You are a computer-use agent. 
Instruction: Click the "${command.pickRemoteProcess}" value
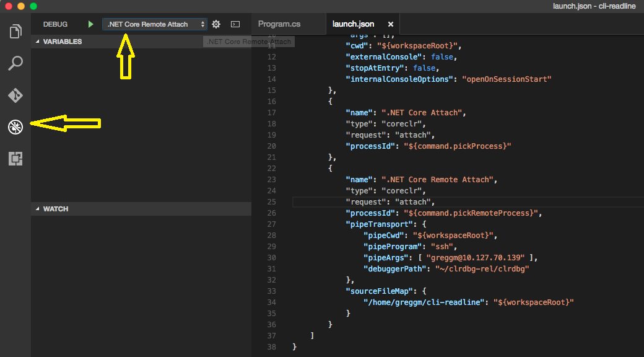tap(471, 213)
